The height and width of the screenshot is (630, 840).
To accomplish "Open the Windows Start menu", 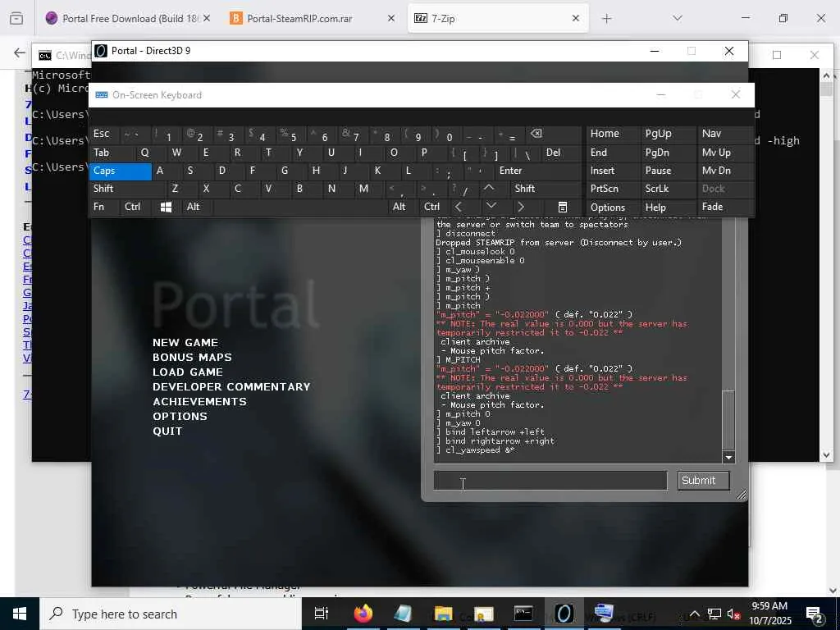I will coord(20,614).
